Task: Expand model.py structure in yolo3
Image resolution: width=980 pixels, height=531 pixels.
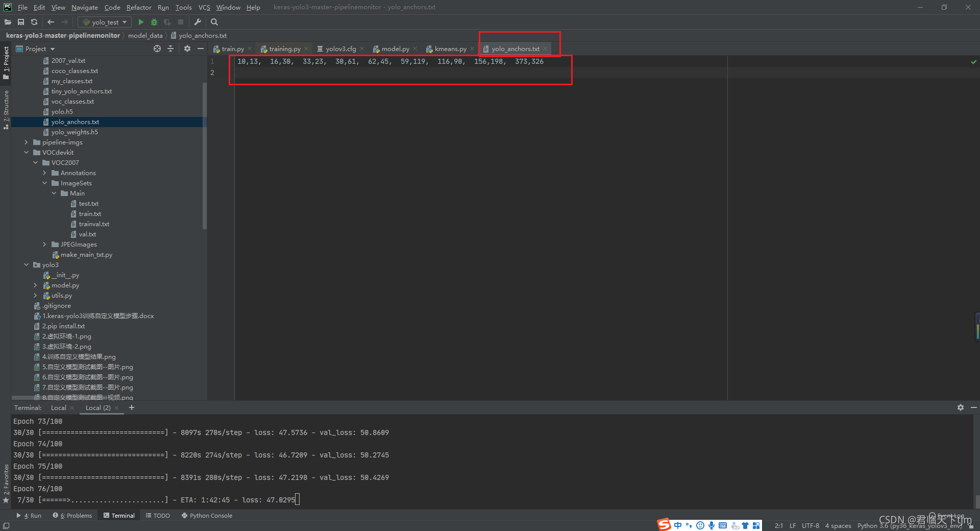Action: coord(35,285)
